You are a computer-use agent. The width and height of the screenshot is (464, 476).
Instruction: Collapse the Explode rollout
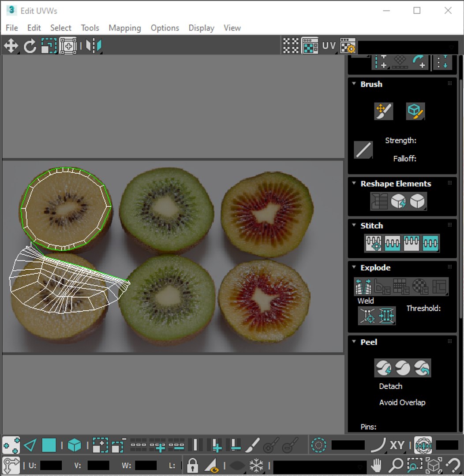(354, 267)
